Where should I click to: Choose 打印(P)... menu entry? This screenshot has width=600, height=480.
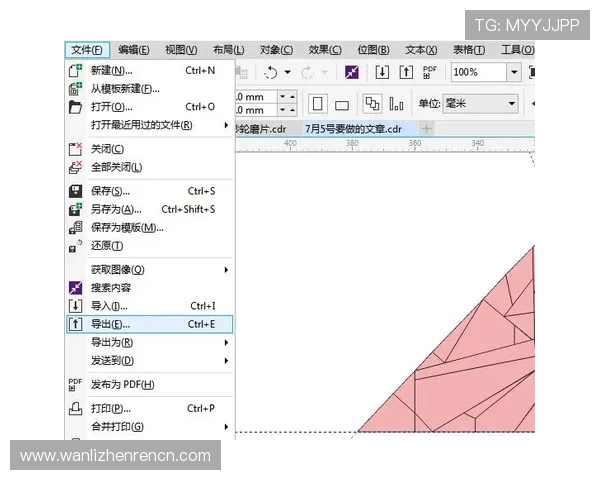150,408
